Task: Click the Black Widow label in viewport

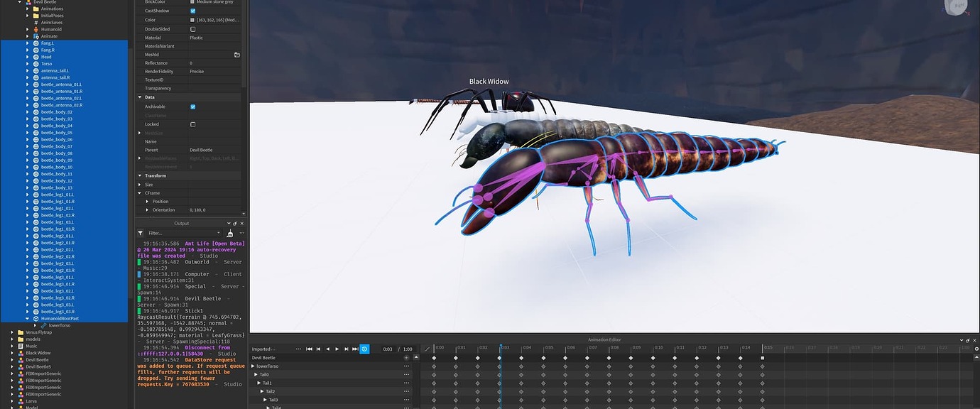Action: [x=489, y=82]
